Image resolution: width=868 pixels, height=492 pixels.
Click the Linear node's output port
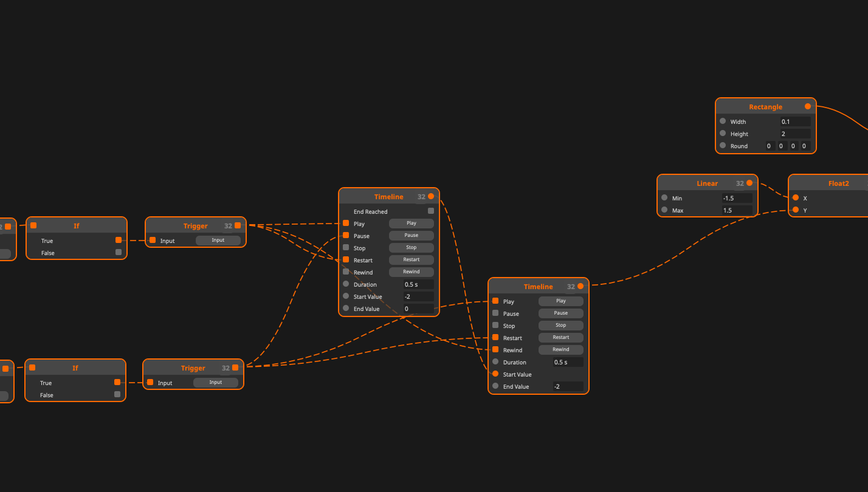[x=749, y=183]
